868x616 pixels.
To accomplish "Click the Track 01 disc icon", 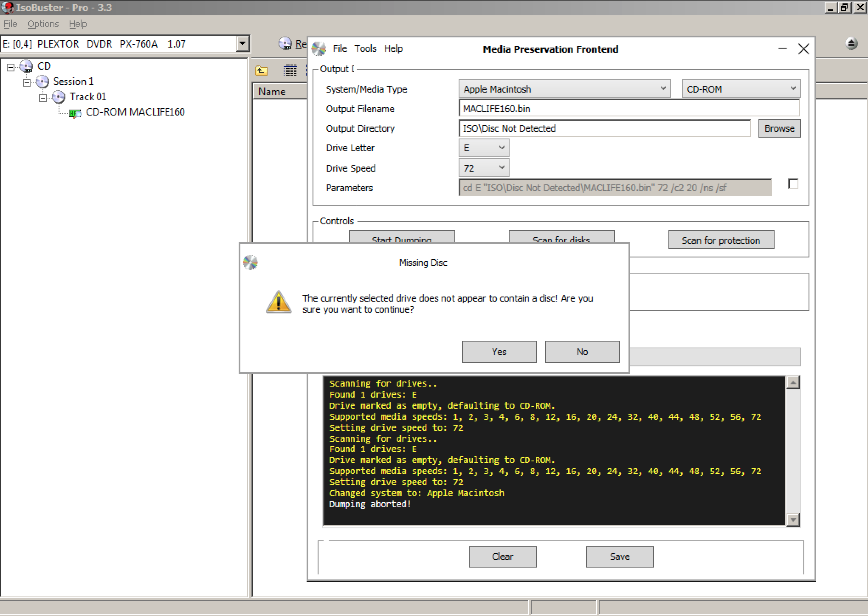I will pos(59,97).
